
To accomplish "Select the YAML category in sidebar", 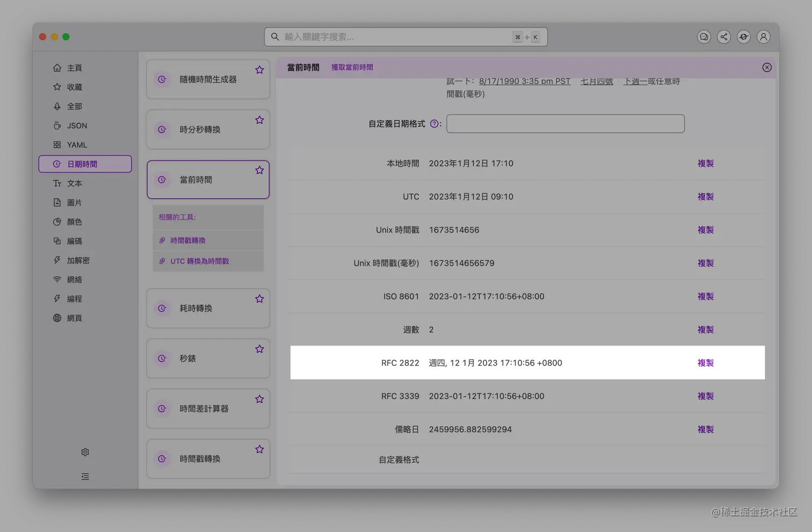I will click(x=85, y=145).
